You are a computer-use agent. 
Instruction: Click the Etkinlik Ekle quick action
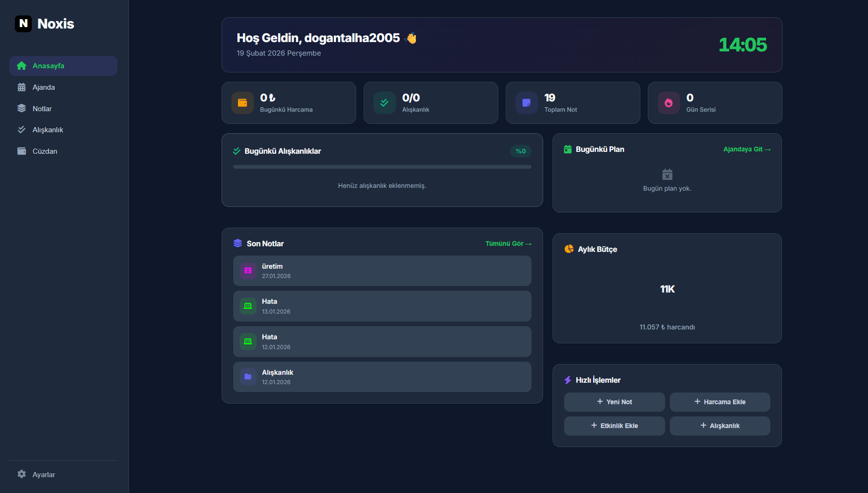(x=614, y=426)
